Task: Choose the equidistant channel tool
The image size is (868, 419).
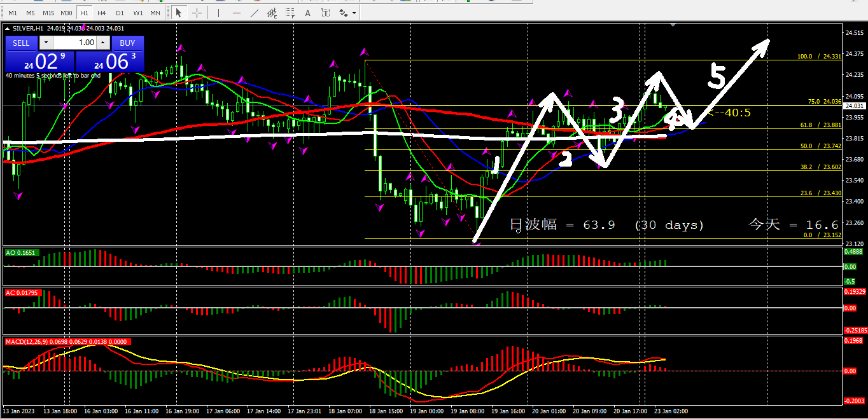Action: (272, 13)
